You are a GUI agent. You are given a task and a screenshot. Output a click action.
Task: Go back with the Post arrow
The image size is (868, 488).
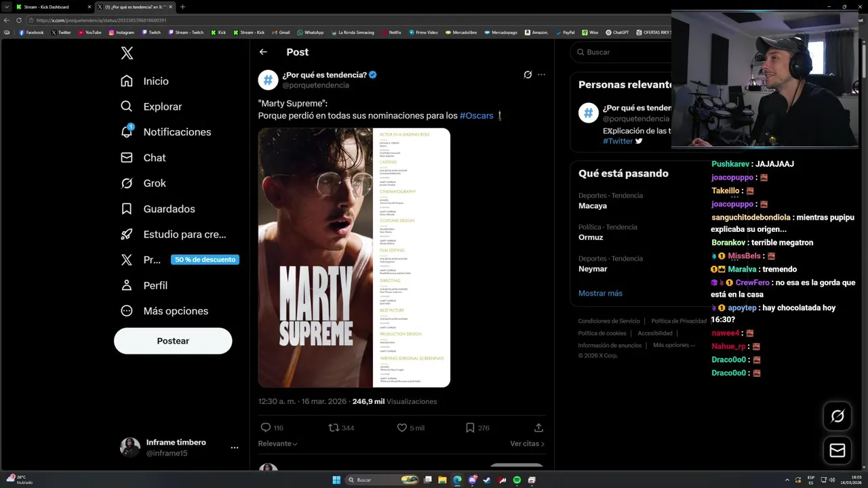point(263,52)
